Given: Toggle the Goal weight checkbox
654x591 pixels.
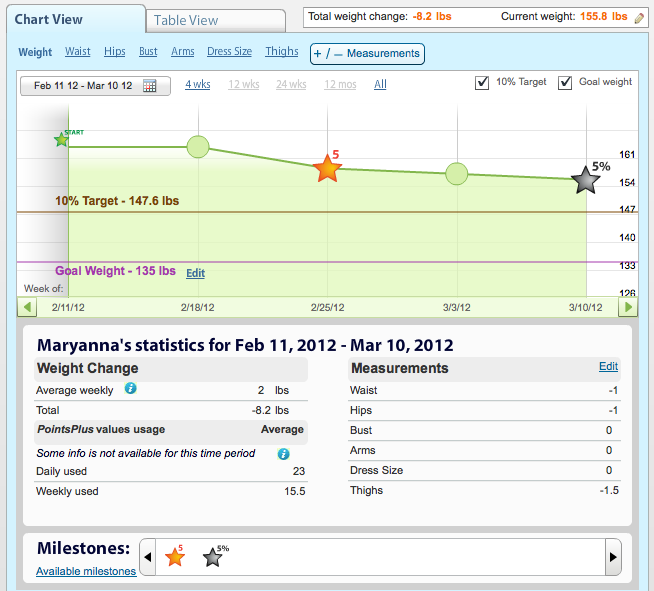Looking at the screenshot, I should 565,82.
